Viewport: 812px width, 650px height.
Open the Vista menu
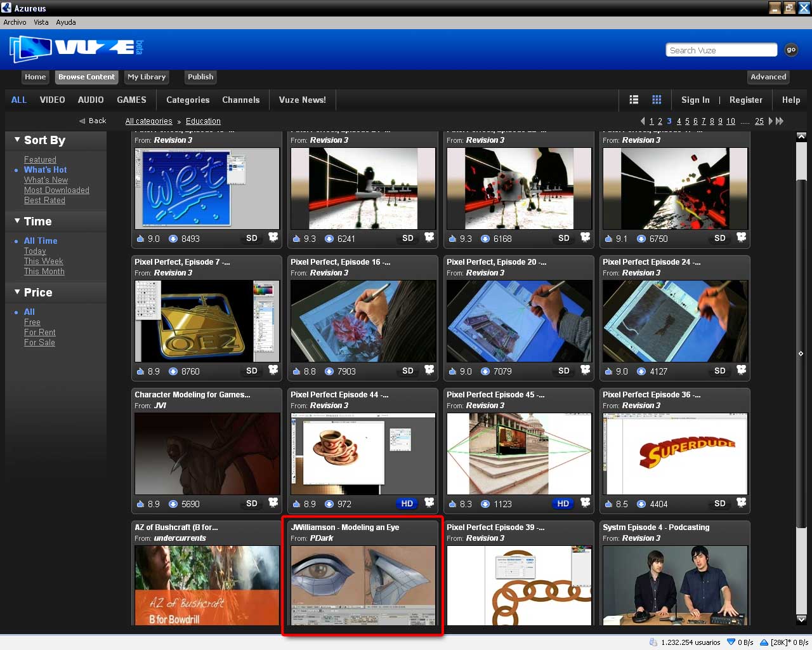pos(41,22)
